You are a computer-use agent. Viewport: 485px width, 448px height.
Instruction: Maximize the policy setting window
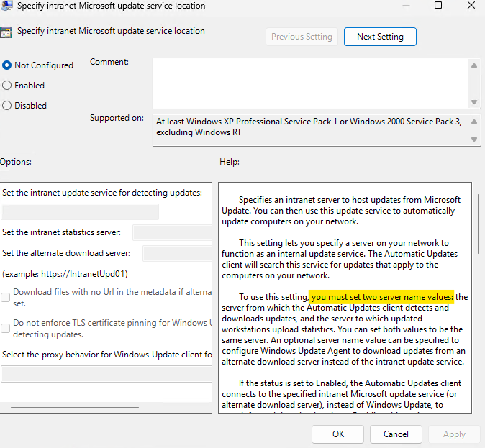438,5
